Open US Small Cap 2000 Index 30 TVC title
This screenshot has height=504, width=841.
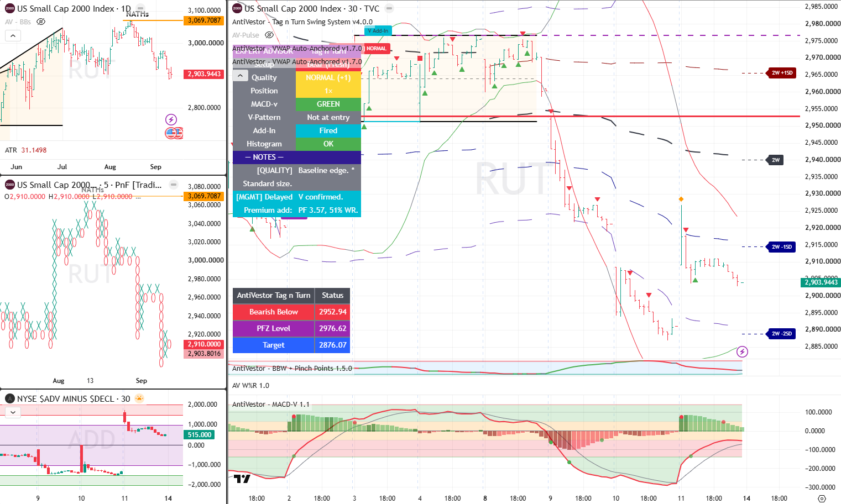[312, 9]
